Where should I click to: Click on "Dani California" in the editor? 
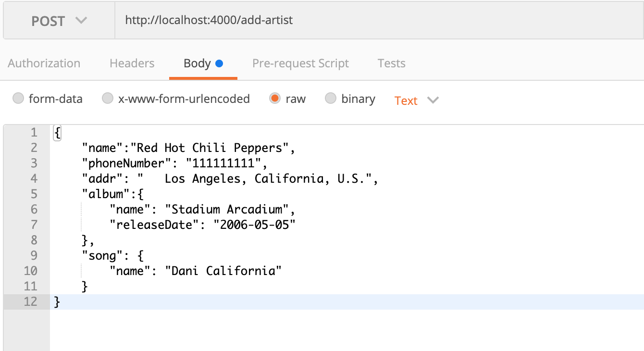(x=223, y=271)
